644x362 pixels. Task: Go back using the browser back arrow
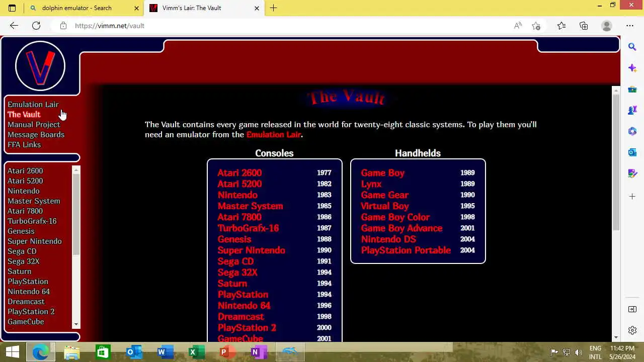point(14,26)
